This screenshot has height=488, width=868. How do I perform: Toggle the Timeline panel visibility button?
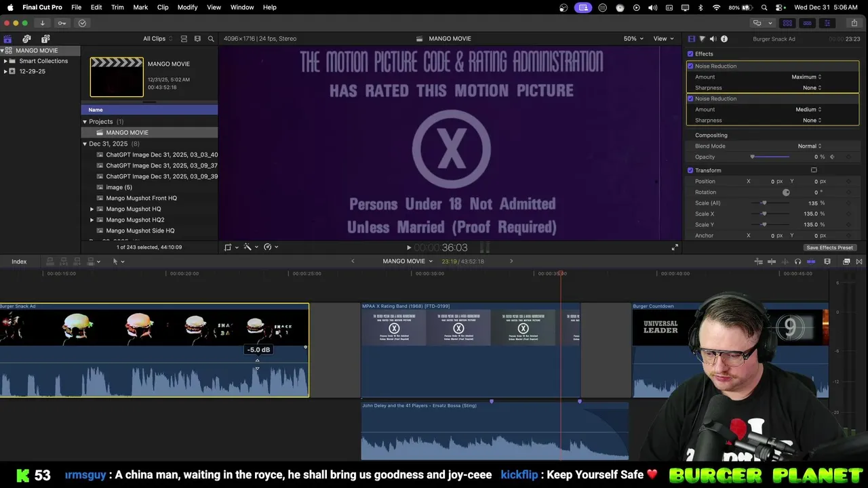click(807, 23)
